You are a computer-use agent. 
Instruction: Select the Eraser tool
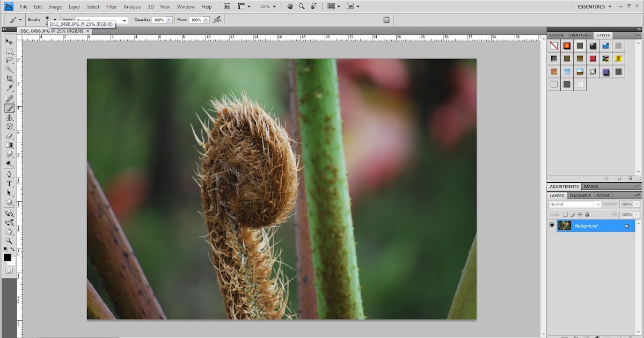(x=9, y=136)
